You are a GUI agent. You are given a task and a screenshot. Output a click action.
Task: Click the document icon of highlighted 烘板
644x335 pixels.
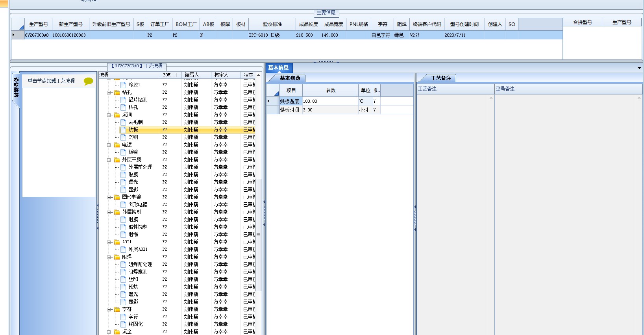123,130
